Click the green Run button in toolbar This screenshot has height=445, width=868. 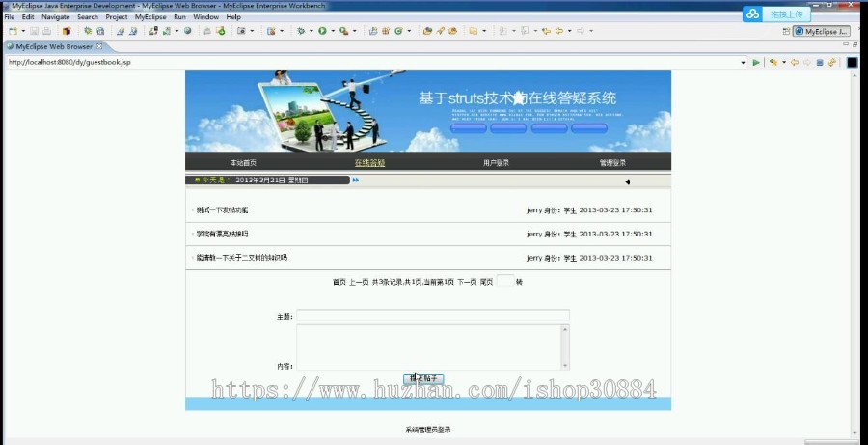322,31
